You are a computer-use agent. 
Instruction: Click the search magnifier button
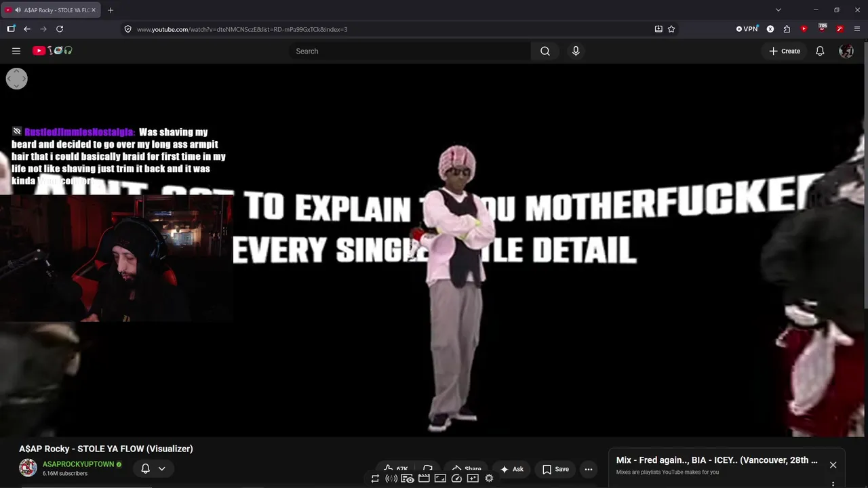[545, 51]
